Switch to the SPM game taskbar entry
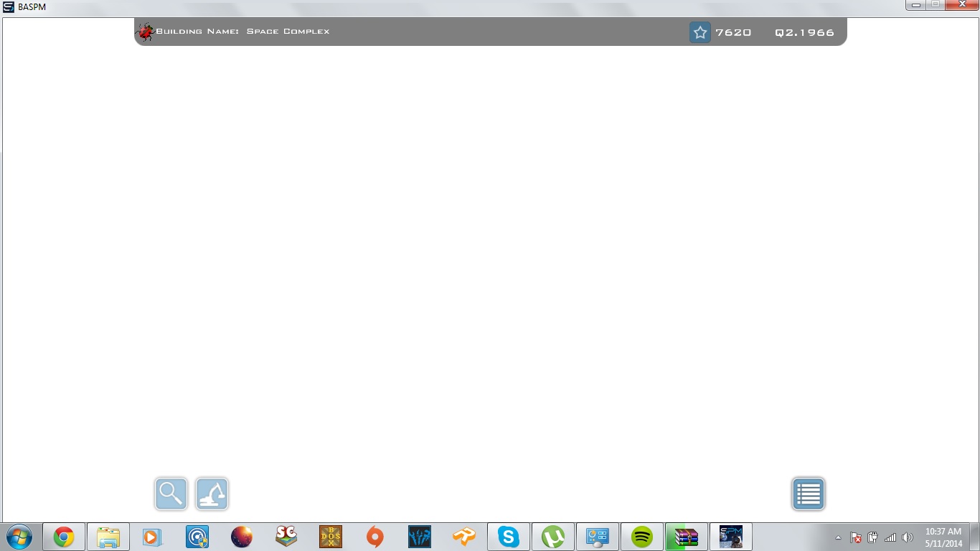The width and height of the screenshot is (980, 551). click(x=730, y=536)
